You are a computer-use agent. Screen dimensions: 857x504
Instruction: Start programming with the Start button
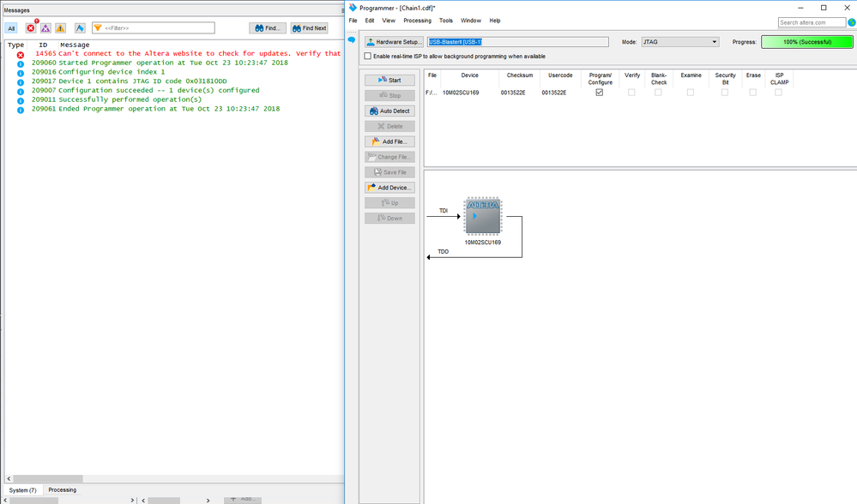click(x=389, y=81)
